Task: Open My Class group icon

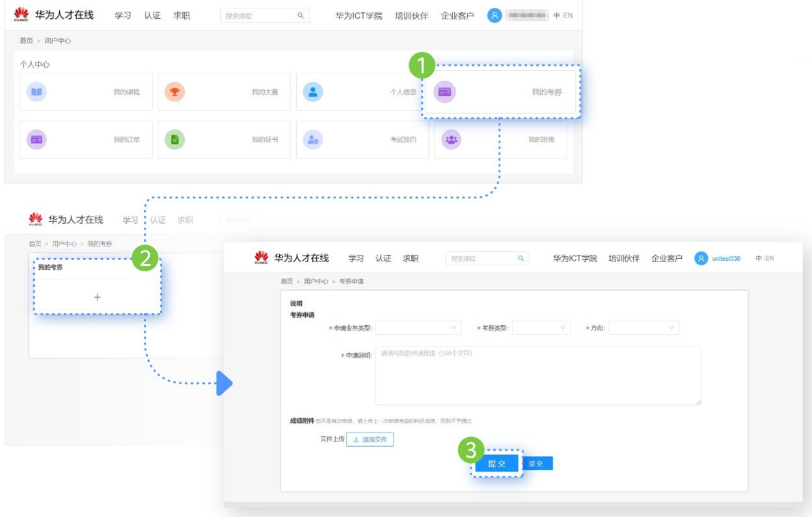Action: [451, 139]
